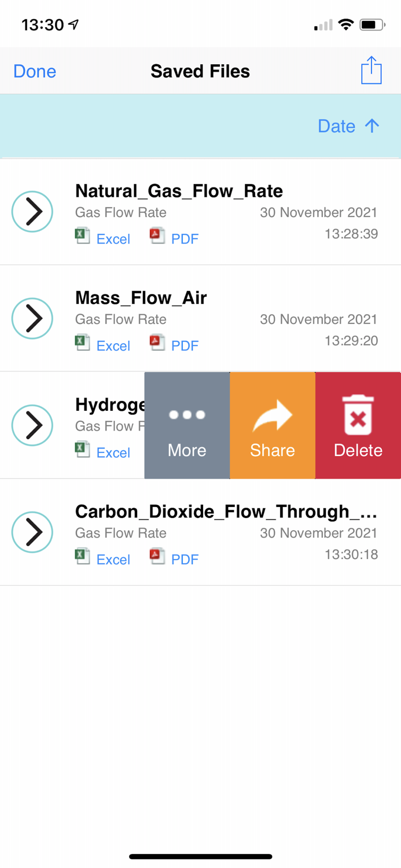The image size is (401, 868).
Task: Expand the Mass_Flow_Air entry chevron
Action: point(32,318)
